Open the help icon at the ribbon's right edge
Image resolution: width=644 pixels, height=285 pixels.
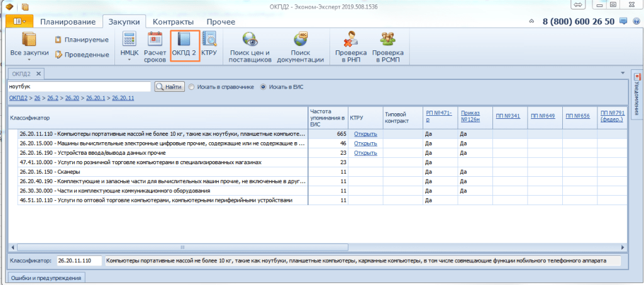pyautogui.click(x=635, y=21)
